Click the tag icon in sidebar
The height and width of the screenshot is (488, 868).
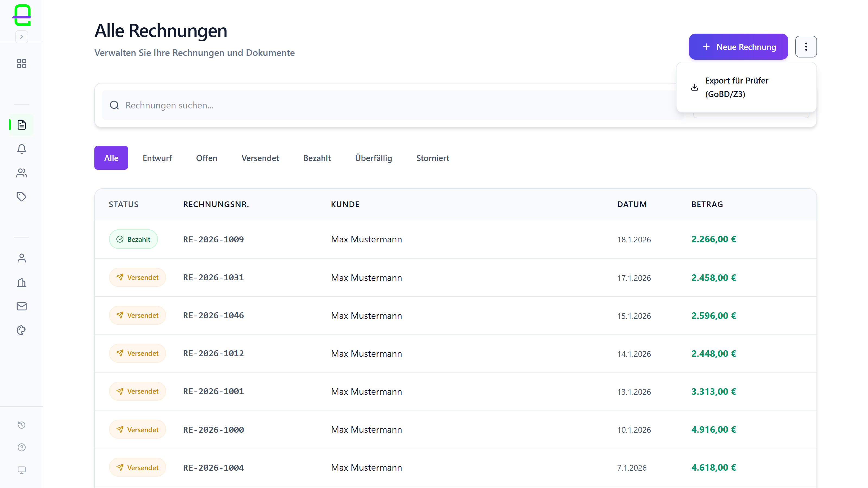pyautogui.click(x=22, y=196)
